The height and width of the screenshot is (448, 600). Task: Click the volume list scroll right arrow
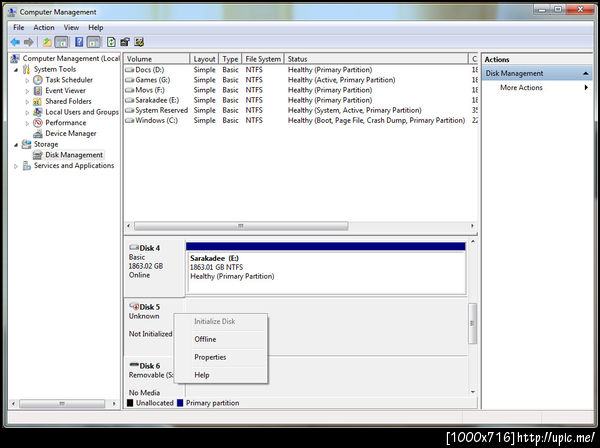(472, 226)
